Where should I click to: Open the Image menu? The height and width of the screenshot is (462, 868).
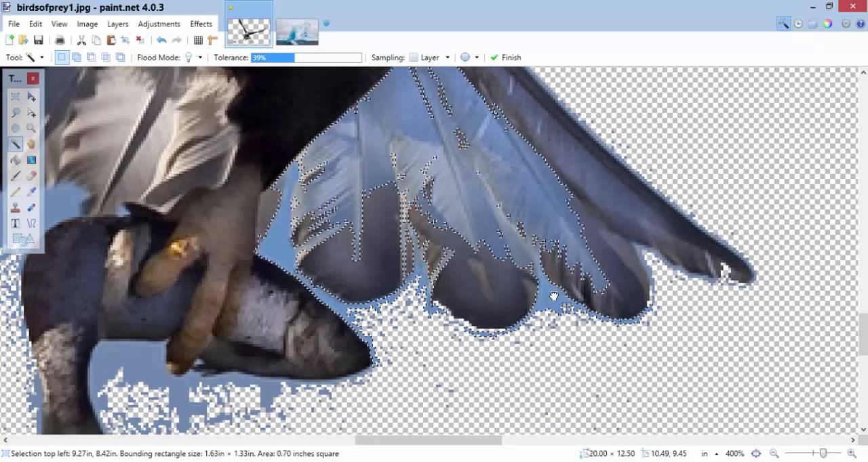[87, 24]
